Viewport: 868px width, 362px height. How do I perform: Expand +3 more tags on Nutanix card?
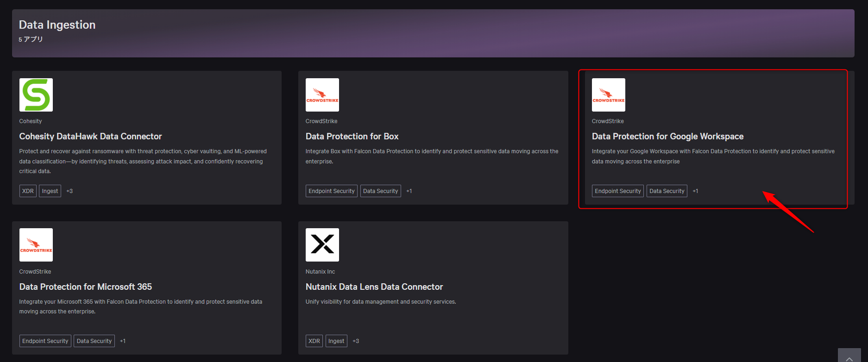pyautogui.click(x=356, y=341)
